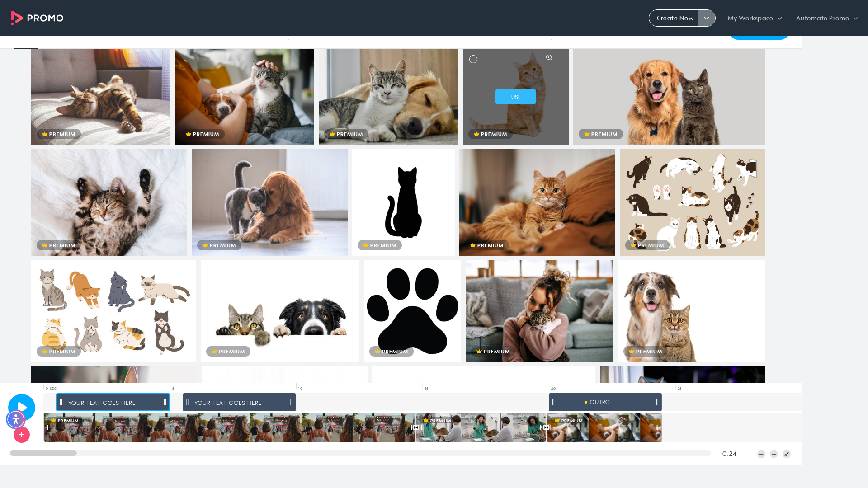The width and height of the screenshot is (868, 488).
Task: Click the left trim handle of concert clip
Action: click(48, 427)
